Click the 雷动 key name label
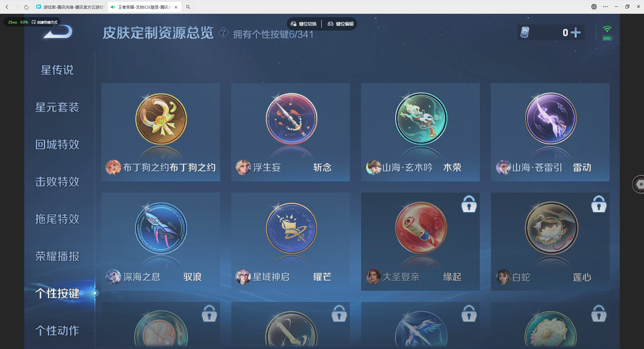 (582, 167)
